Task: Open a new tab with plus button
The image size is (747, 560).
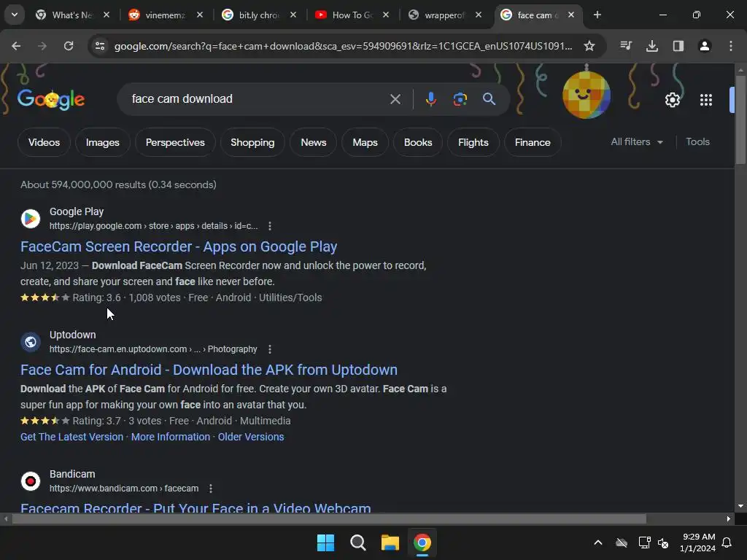Action: (x=597, y=15)
